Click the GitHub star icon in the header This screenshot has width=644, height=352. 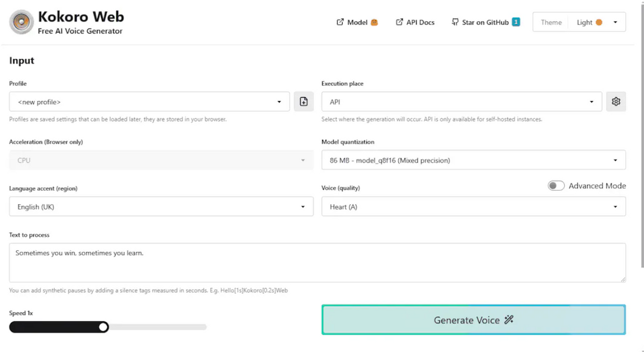[454, 22]
